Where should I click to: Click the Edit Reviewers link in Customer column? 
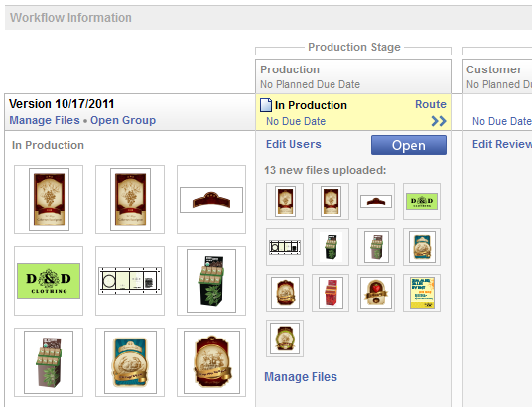point(502,144)
